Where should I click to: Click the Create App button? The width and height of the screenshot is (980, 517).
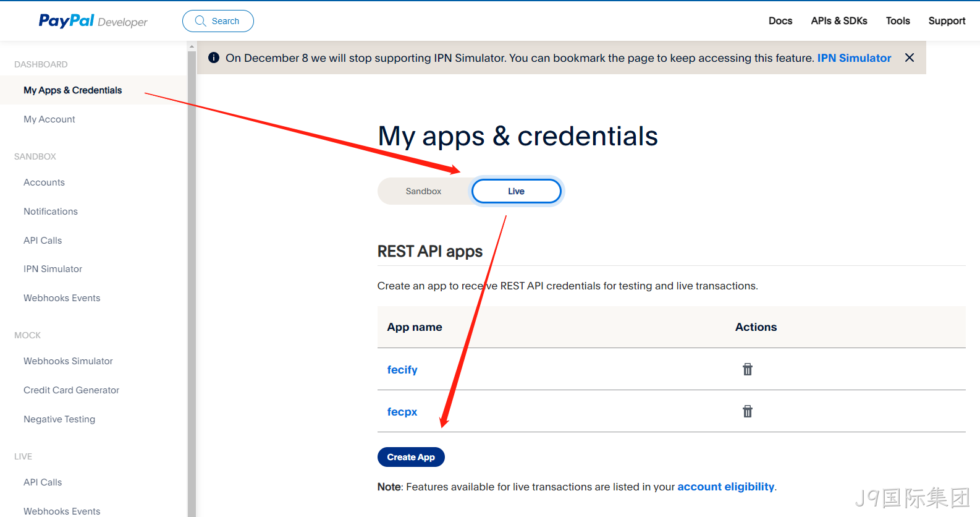coord(411,457)
